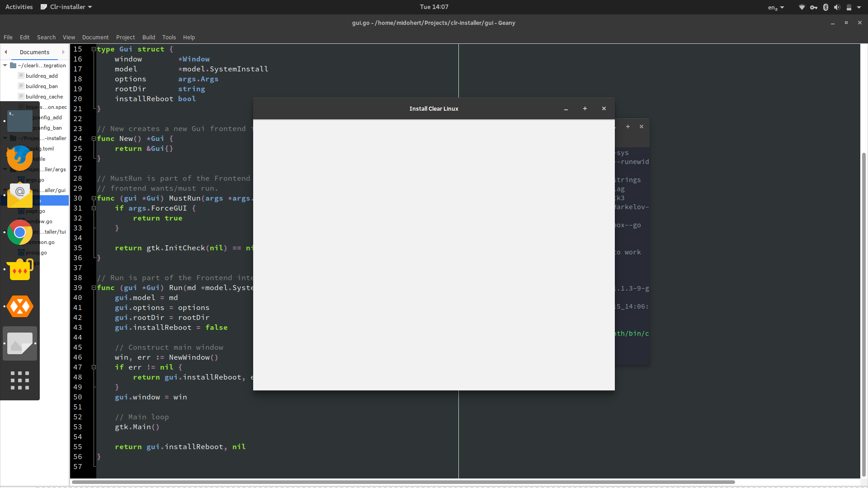Open the system menu arrow

point(859,7)
